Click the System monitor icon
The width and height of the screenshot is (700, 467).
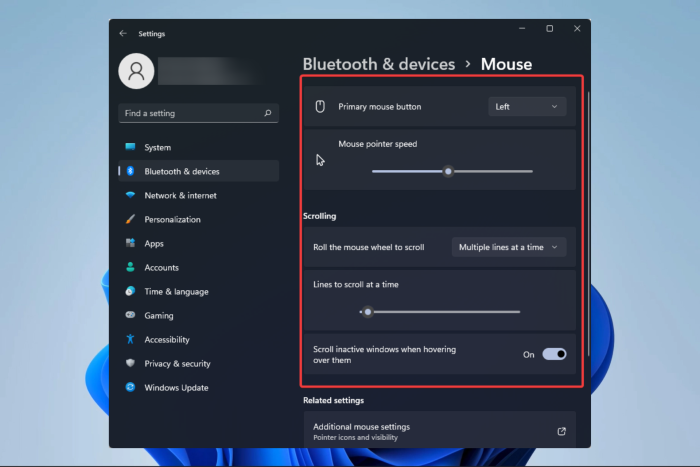click(x=130, y=147)
